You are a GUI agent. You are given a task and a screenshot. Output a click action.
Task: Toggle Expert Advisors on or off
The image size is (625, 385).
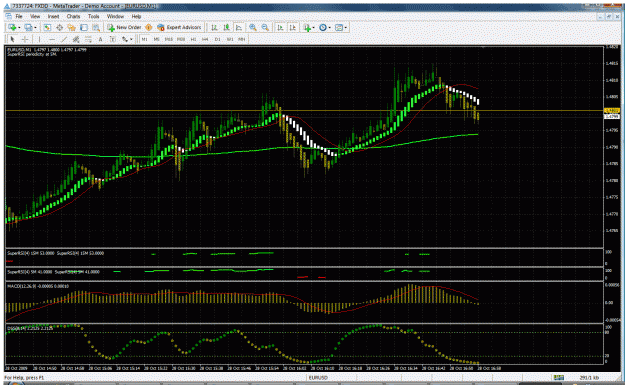pyautogui.click(x=179, y=28)
